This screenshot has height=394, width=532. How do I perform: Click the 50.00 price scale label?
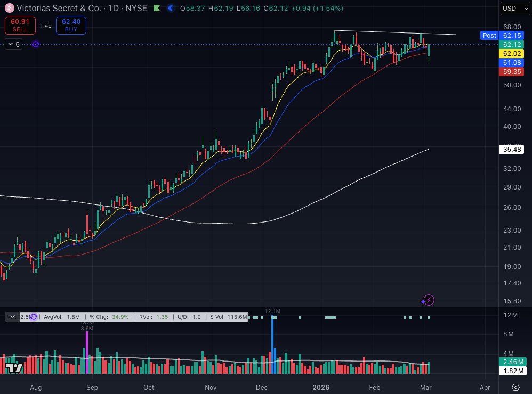512,85
